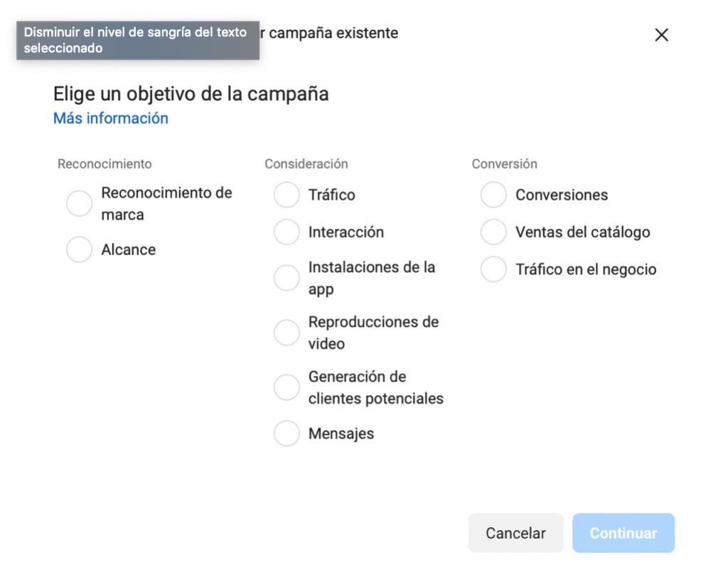Screen dimensions: 728x582
Task: Select Ventas del catálogo objective
Action: pos(493,232)
